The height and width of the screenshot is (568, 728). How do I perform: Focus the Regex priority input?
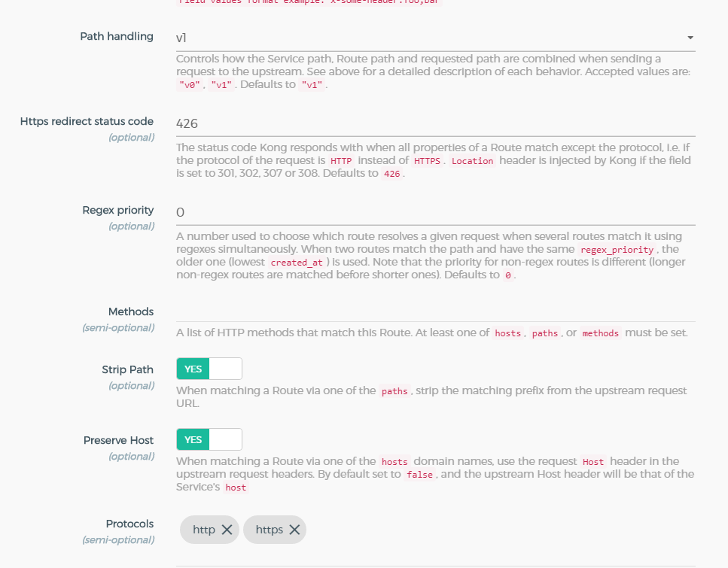(x=435, y=212)
